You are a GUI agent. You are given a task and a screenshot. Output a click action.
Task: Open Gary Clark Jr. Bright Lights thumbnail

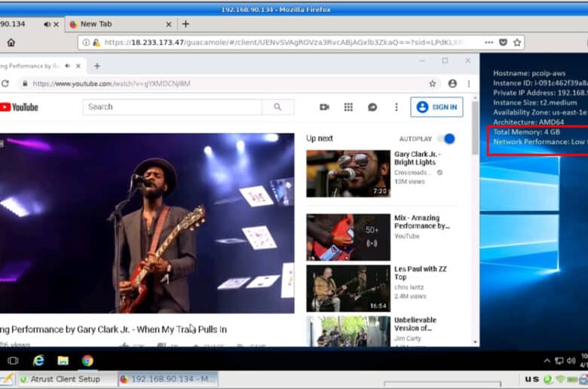click(x=348, y=173)
